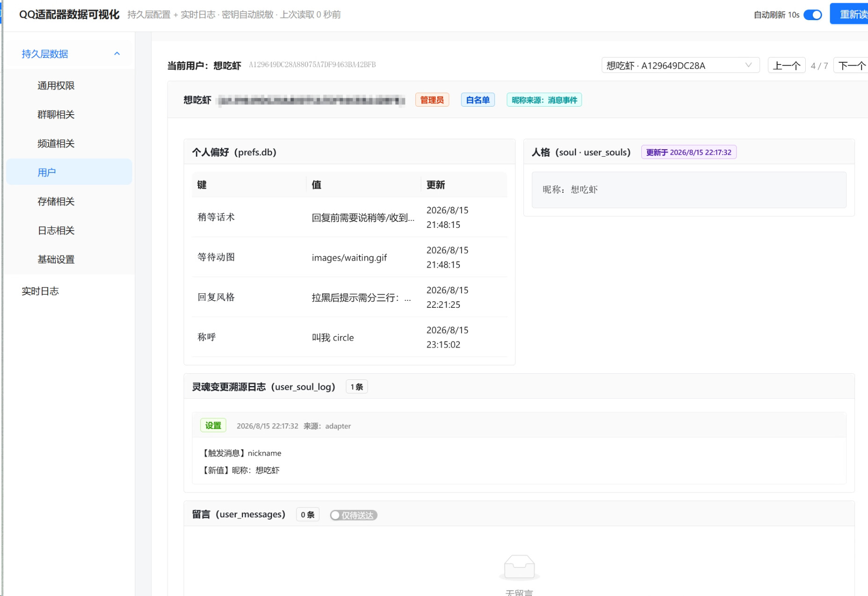Click the 【触发消息】nickname log line
868x596 pixels.
tap(242, 453)
